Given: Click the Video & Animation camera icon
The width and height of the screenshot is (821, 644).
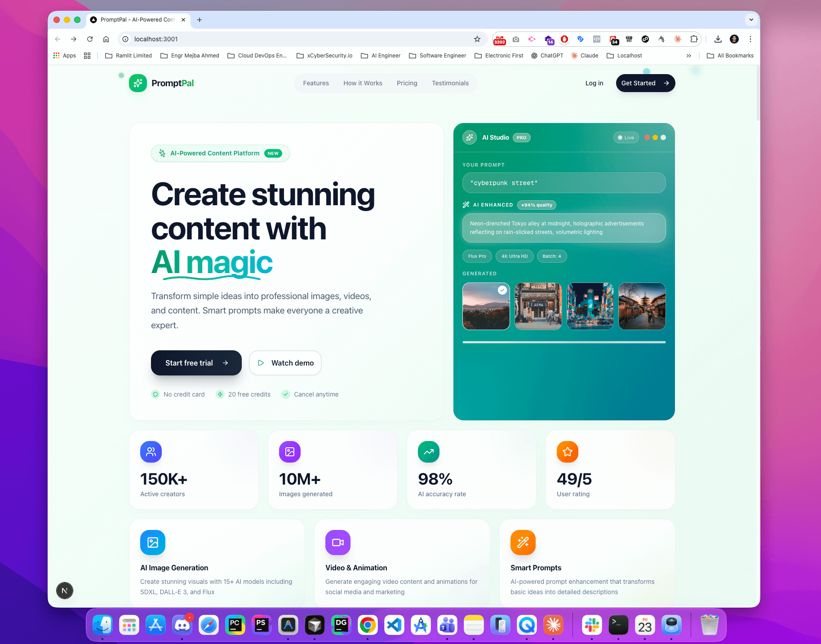Looking at the screenshot, I should (337, 542).
